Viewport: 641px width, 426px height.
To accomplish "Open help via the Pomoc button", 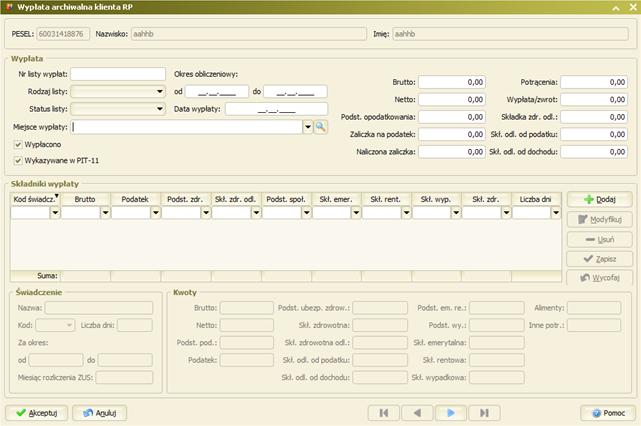I will 608,413.
